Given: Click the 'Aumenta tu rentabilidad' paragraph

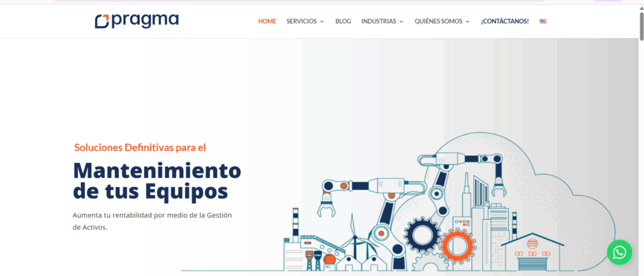Looking at the screenshot, I should click(152, 221).
